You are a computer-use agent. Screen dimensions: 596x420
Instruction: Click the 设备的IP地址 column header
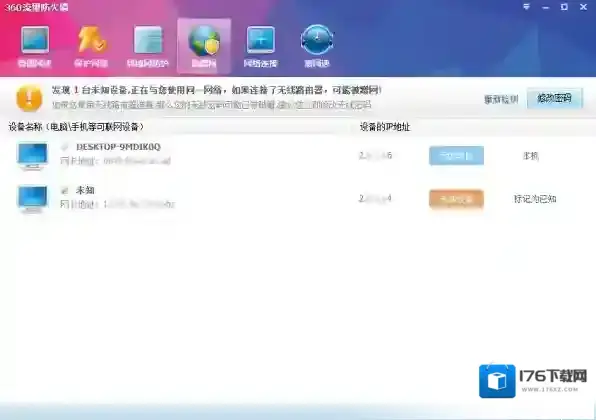click(x=385, y=127)
